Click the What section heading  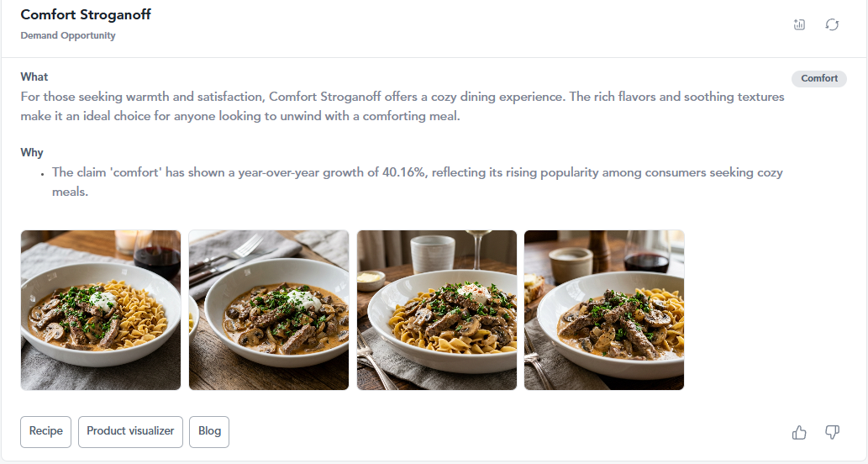[x=34, y=77]
